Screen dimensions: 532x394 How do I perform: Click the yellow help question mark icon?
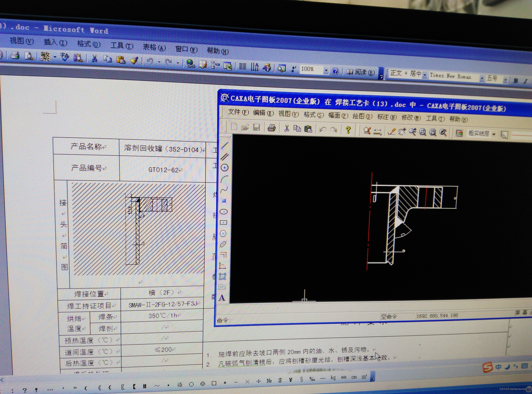pos(348,130)
